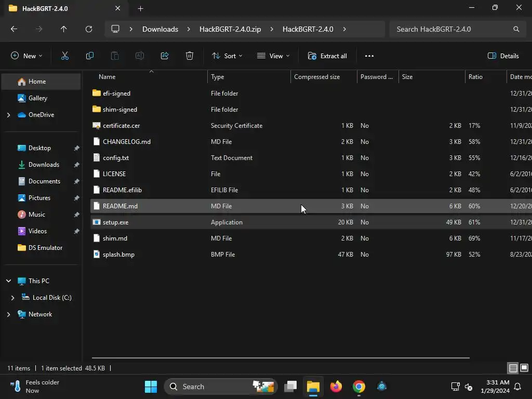Open the blue hexagon taskbar app
The width and height of the screenshot is (532, 399).
[x=382, y=387]
